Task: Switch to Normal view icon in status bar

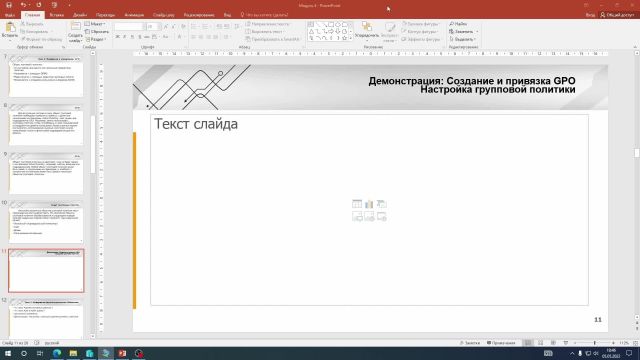Action: (x=528, y=343)
